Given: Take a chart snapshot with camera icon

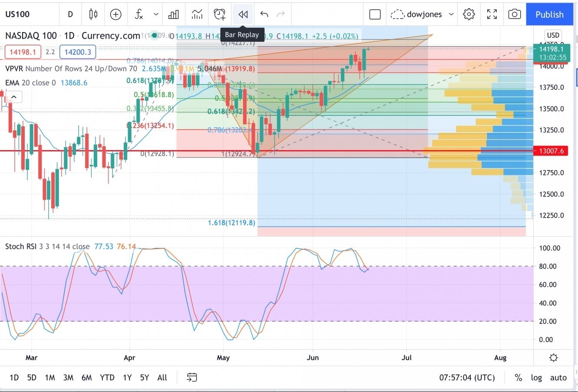Looking at the screenshot, I should pos(514,14).
